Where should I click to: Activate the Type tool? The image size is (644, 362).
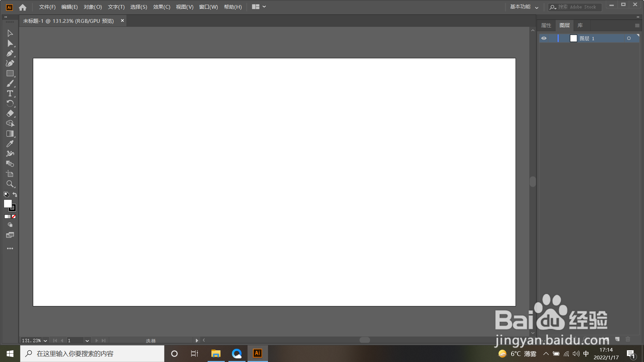coord(10,94)
